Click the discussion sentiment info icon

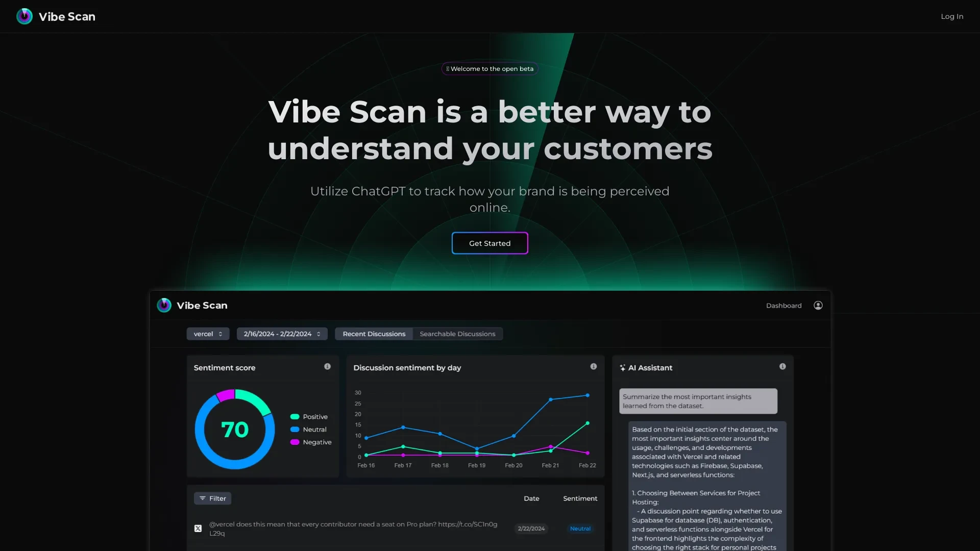(594, 366)
